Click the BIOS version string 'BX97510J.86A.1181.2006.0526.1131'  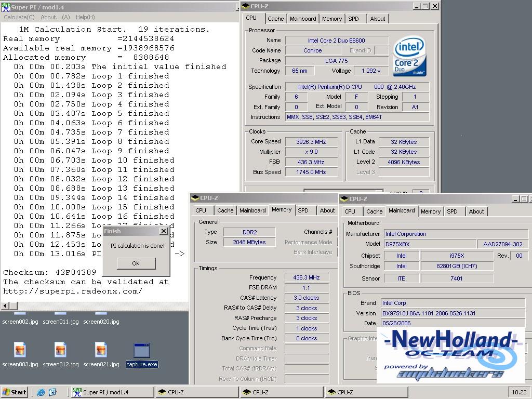pyautogui.click(x=453, y=313)
